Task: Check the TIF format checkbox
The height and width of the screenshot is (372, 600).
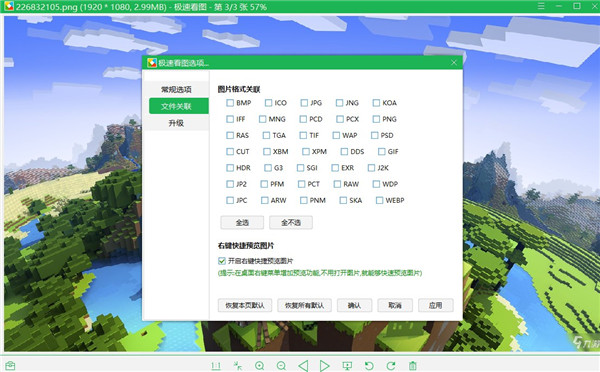Action: coord(303,135)
